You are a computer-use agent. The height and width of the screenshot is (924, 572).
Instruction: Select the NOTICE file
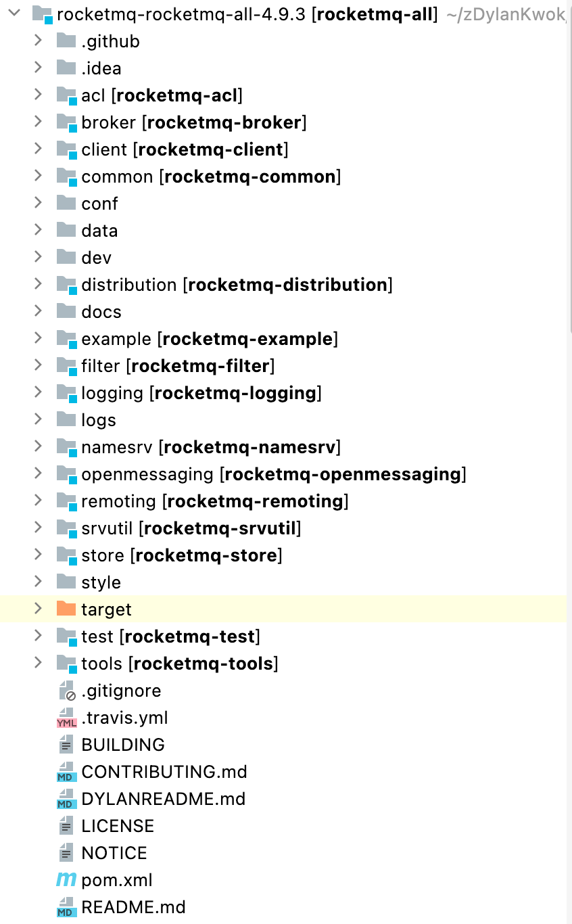114,853
